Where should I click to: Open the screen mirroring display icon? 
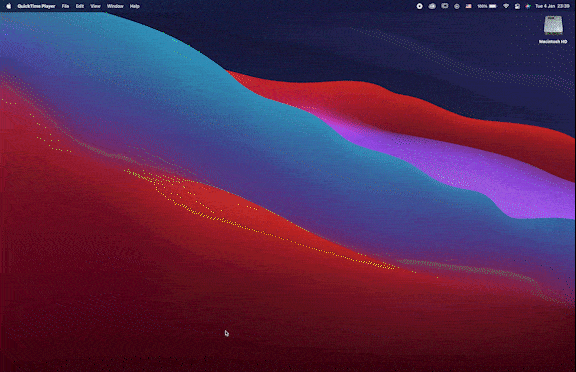(x=444, y=6)
